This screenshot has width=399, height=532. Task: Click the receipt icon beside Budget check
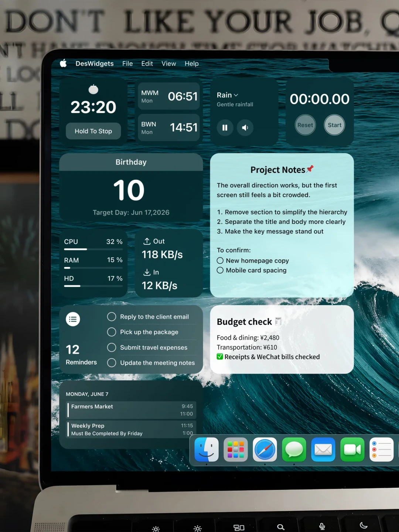[x=278, y=321]
